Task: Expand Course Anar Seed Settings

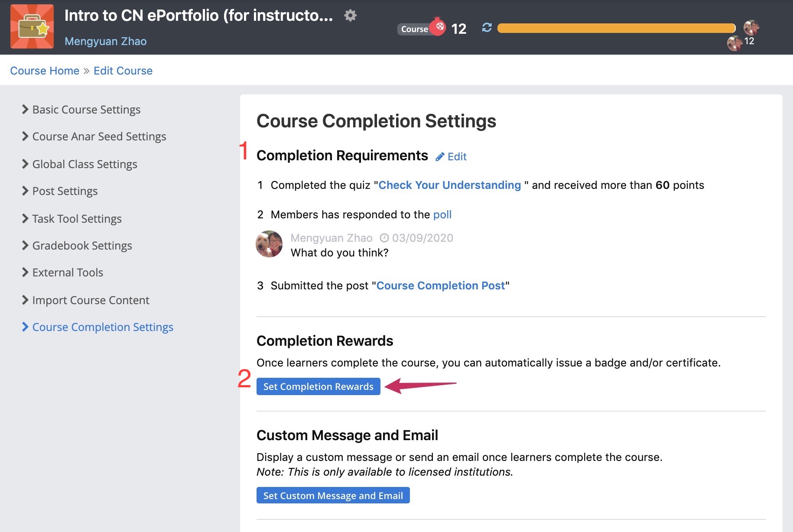Action: coord(99,136)
